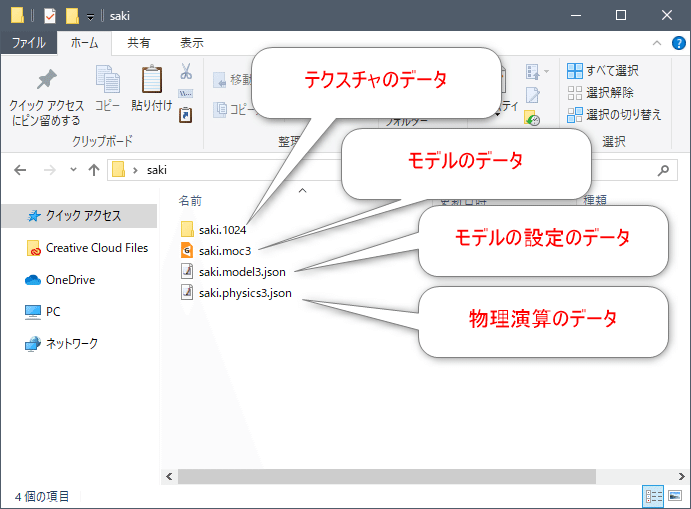Image resolution: width=691 pixels, height=509 pixels.
Task: Click the Copy path icon
Action: 186,93
